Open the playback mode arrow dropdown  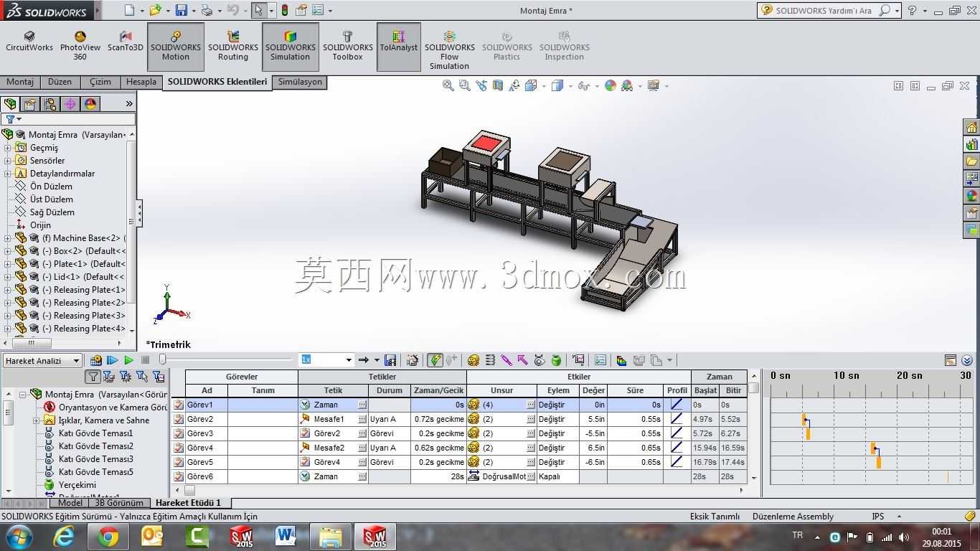[x=377, y=360]
